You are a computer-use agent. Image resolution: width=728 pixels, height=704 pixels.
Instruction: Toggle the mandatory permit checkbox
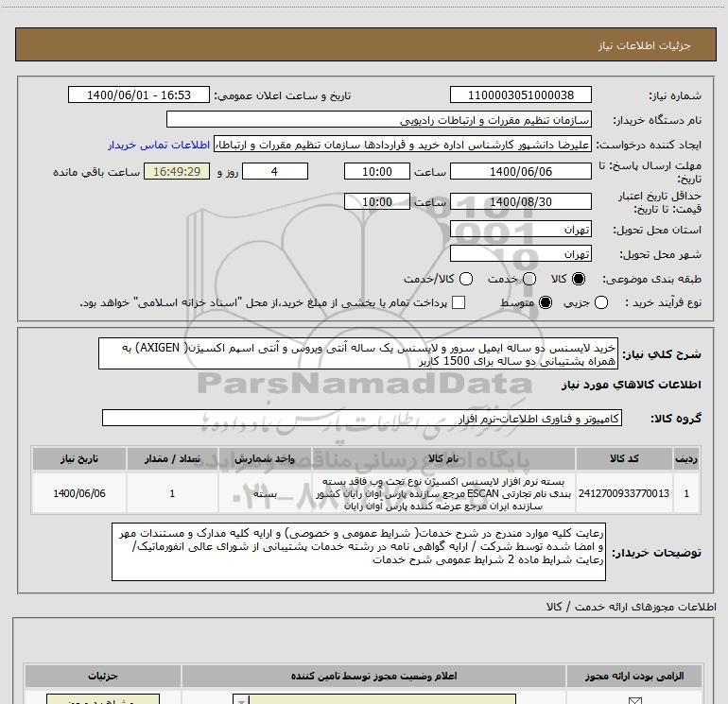(634, 701)
